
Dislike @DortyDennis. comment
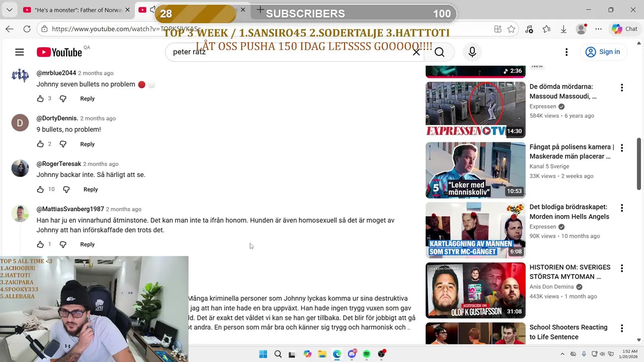(x=63, y=144)
